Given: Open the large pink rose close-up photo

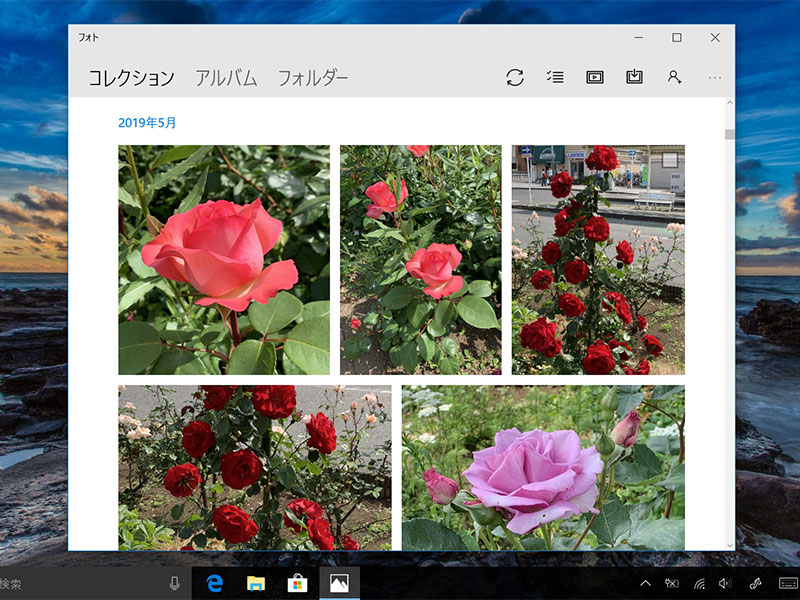Looking at the screenshot, I should 224,260.
